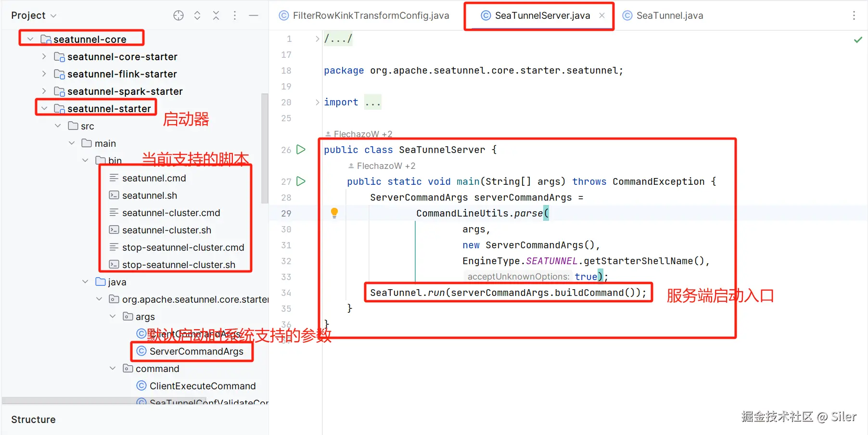
Task: Open the Structure tool window
Action: [33, 420]
